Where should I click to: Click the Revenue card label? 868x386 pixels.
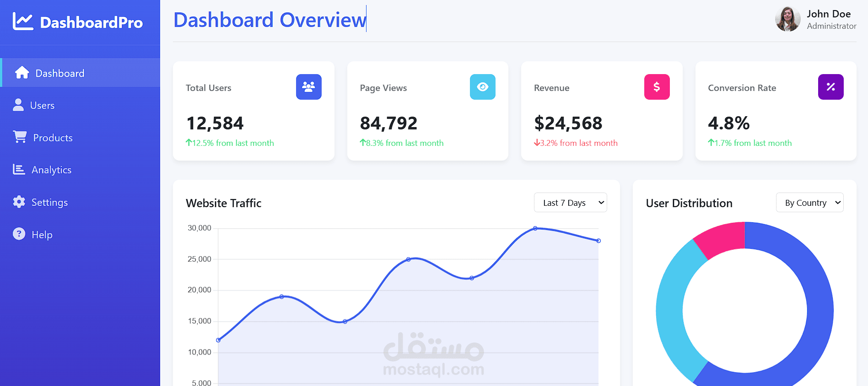pyautogui.click(x=552, y=88)
